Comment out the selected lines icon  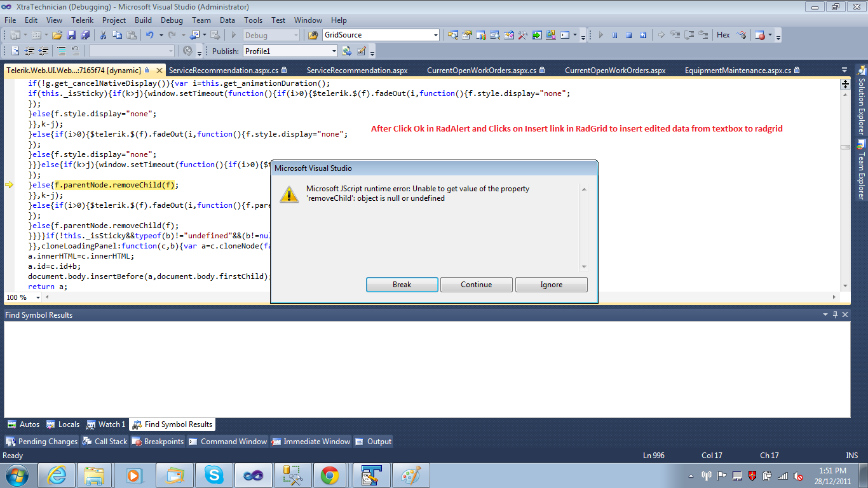(62, 51)
